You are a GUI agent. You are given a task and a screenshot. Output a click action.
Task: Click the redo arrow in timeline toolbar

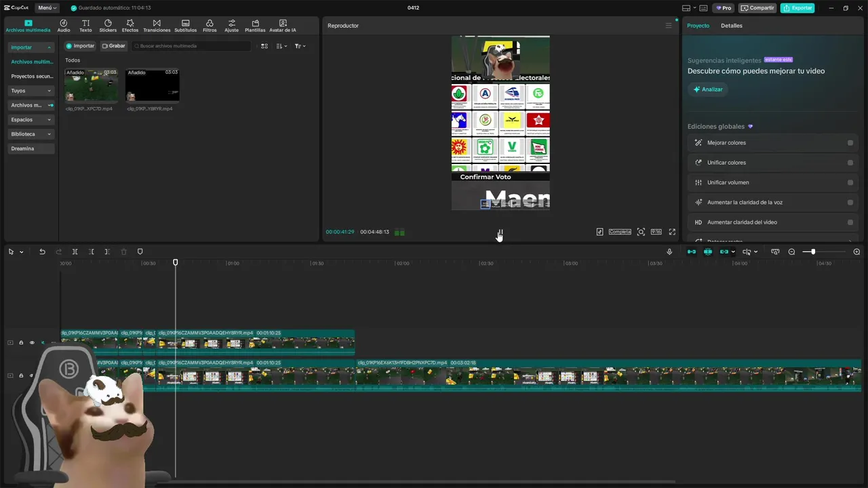coord(58,251)
